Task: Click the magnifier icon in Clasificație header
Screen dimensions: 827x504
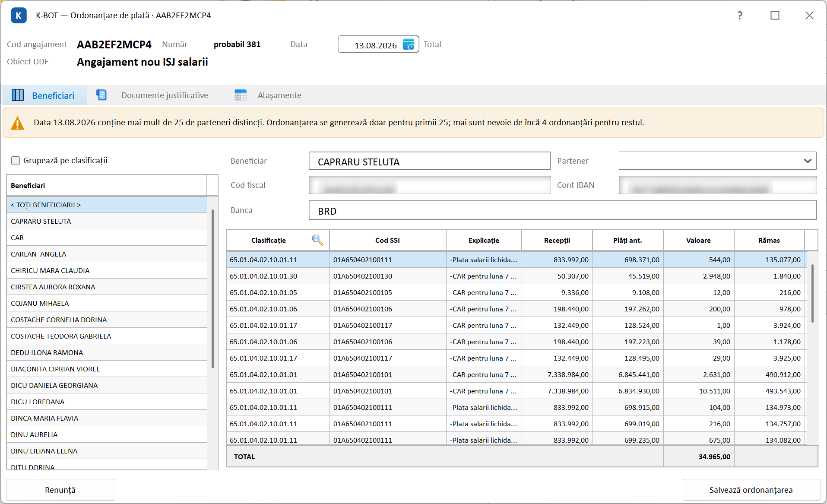Action: point(317,240)
